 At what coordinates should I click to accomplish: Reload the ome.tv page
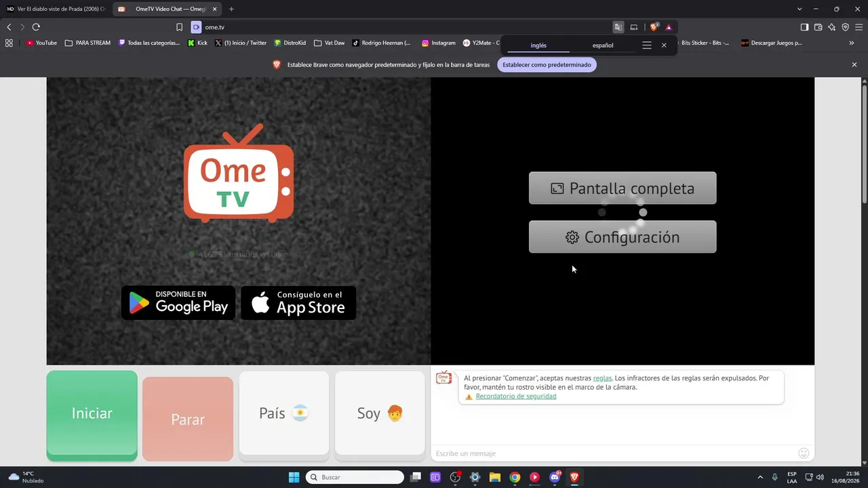click(36, 27)
